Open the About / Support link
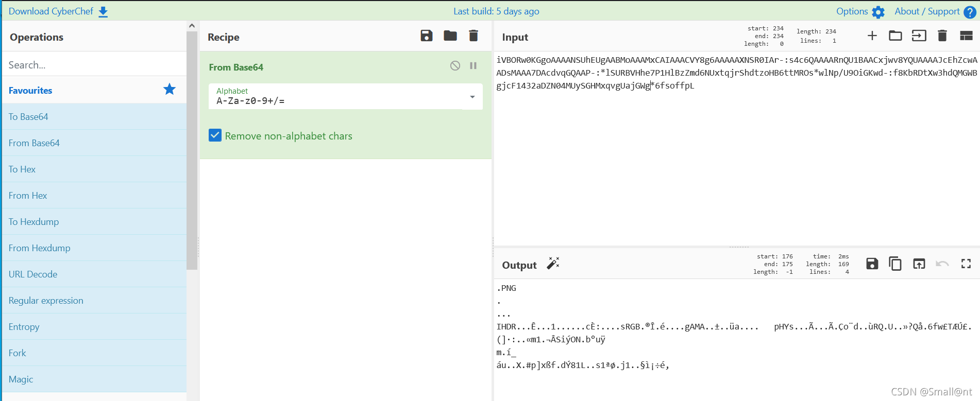 [x=927, y=11]
